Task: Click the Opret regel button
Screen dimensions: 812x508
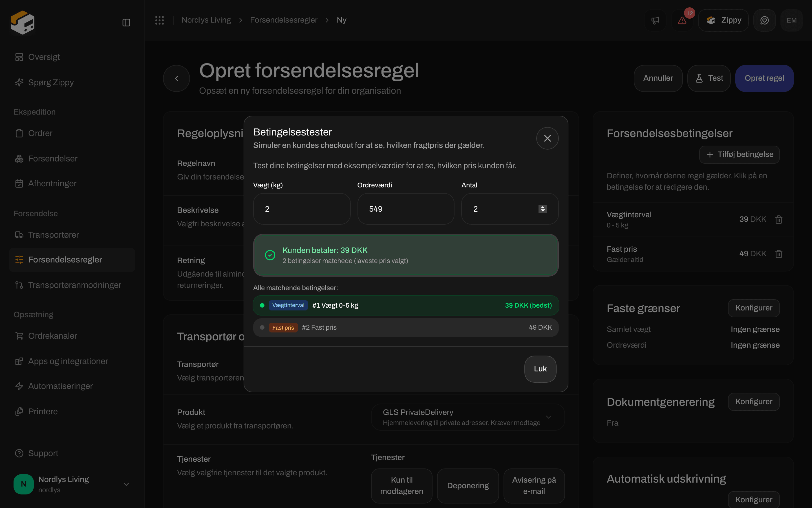Action: (764, 78)
